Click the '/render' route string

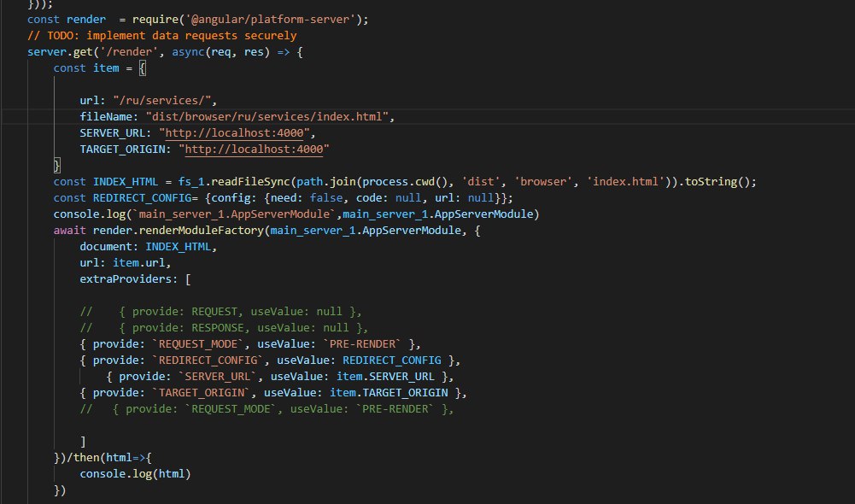129,52
